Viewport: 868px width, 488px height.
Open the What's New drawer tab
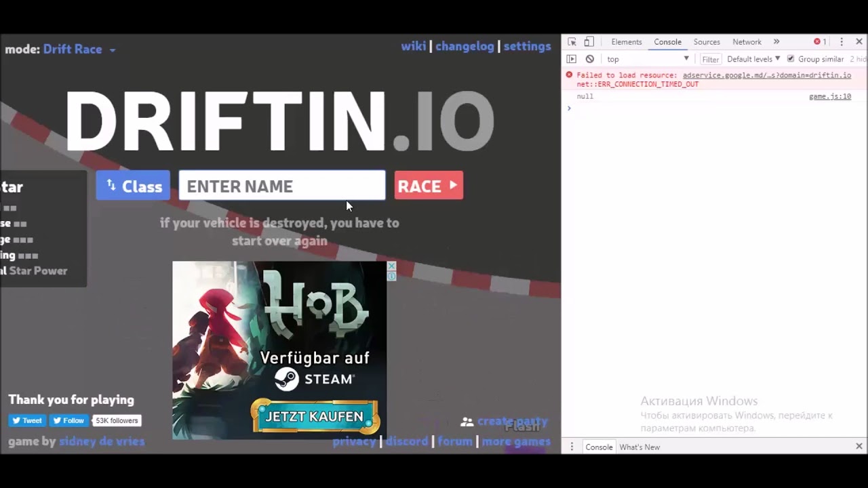(x=639, y=447)
